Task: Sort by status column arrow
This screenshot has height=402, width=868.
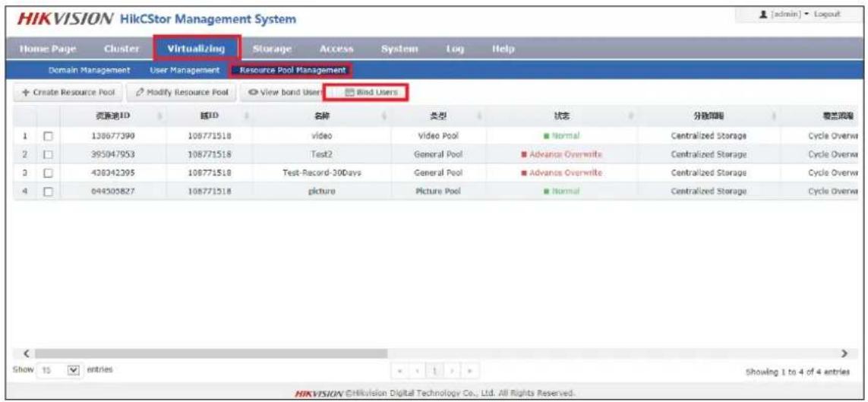Action: (632, 116)
